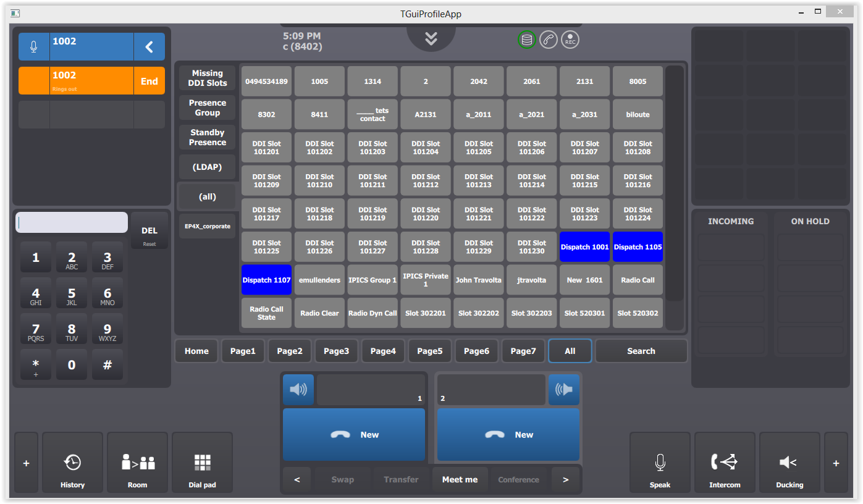Click the round phone handset status icon
Screen dimensions: 863x504
pyautogui.click(x=549, y=40)
